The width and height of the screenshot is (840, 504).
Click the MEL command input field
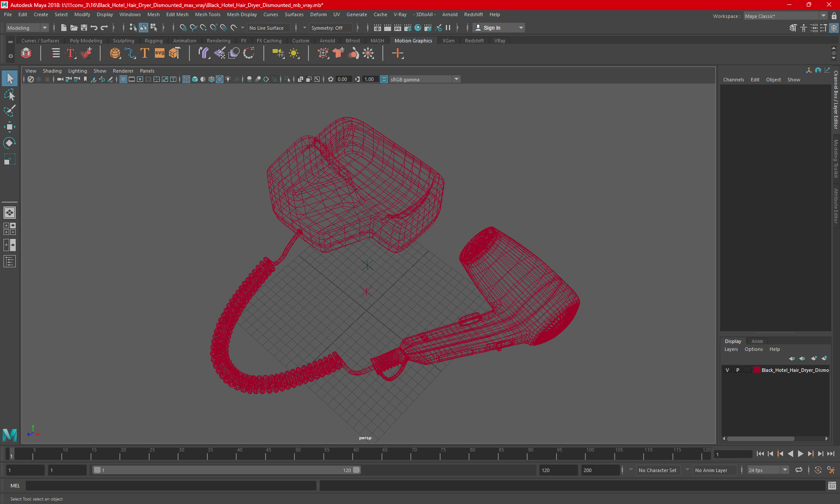point(171,486)
